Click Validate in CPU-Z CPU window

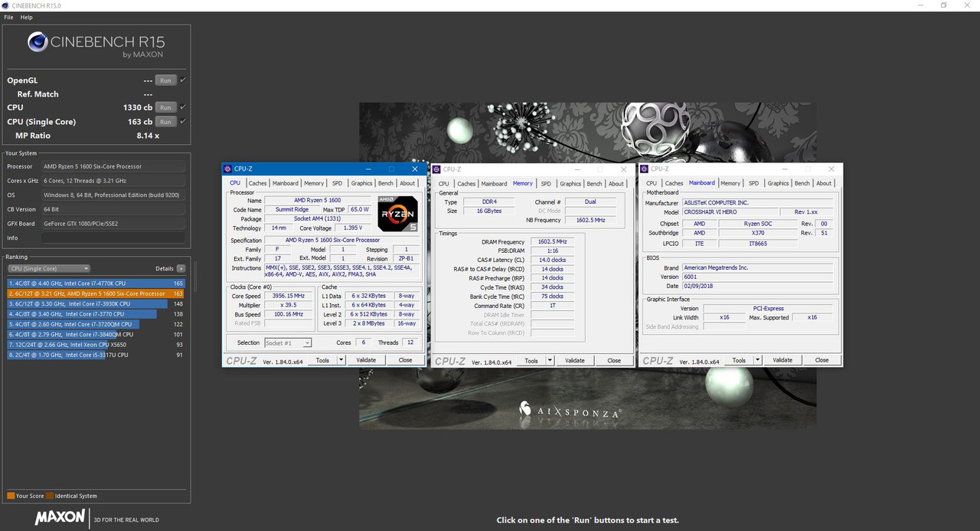pos(366,360)
